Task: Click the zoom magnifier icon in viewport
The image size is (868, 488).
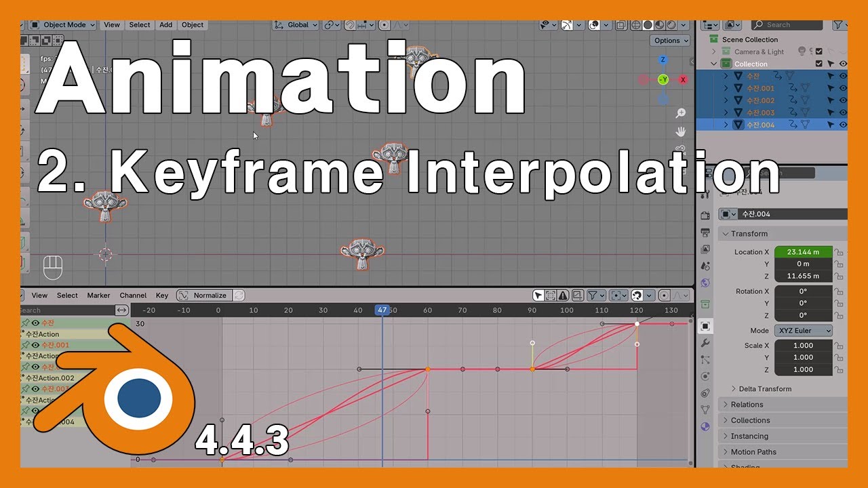Action: click(x=681, y=113)
